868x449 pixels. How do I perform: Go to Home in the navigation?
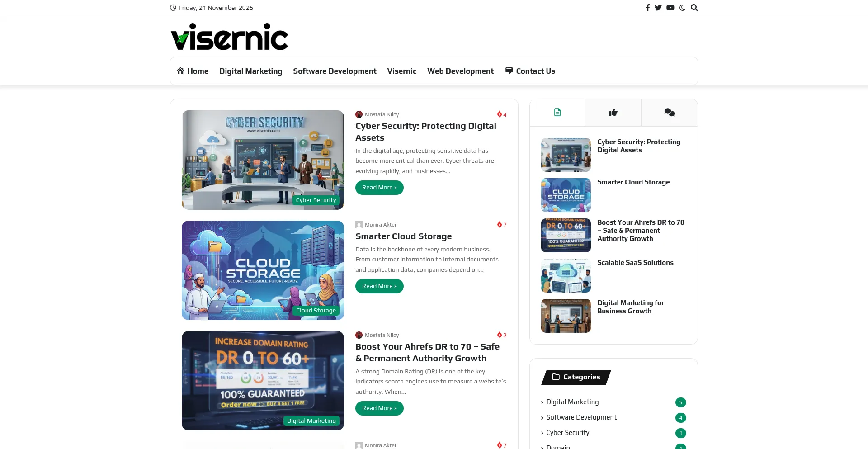[193, 71]
